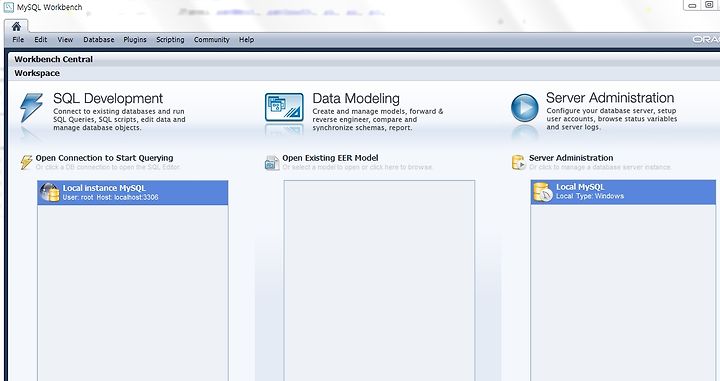720x381 pixels.
Task: Minimize the MySQL Workbench window
Action: [x=692, y=5]
